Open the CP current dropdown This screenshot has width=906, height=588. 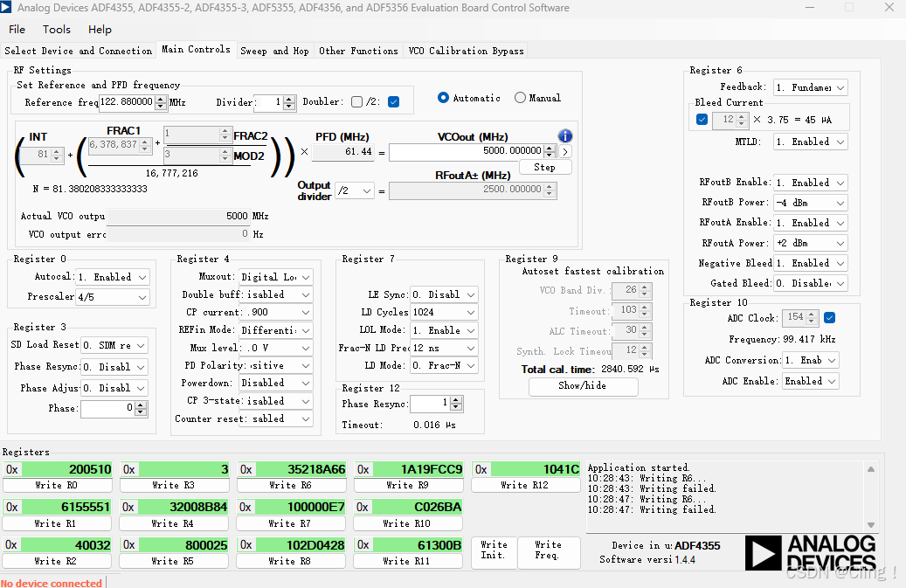coord(276,313)
